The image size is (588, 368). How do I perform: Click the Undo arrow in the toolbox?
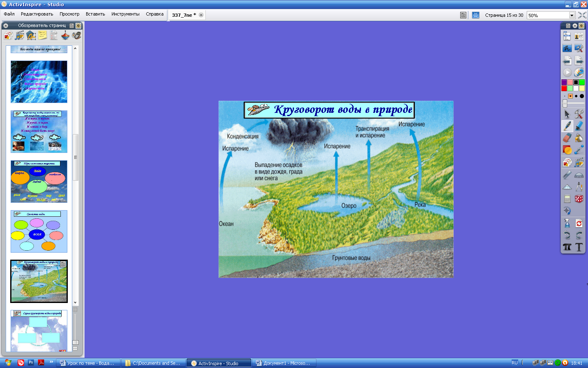point(567,235)
